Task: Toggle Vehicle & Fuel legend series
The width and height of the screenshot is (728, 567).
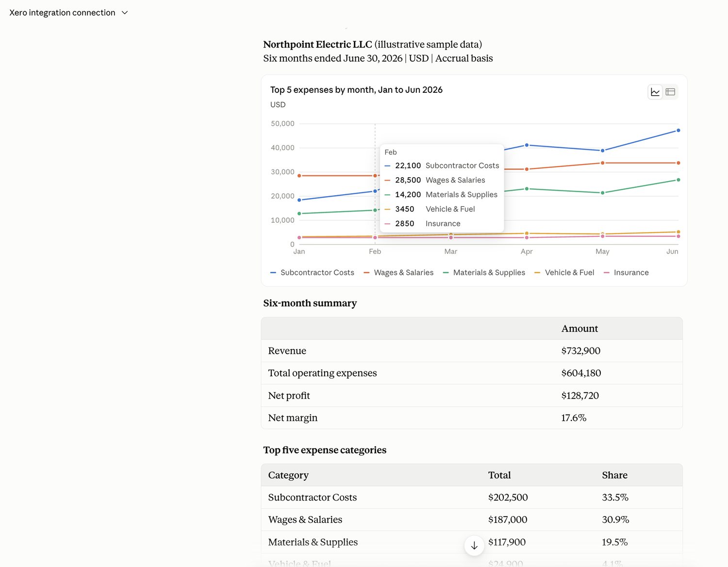Action: tap(564, 273)
